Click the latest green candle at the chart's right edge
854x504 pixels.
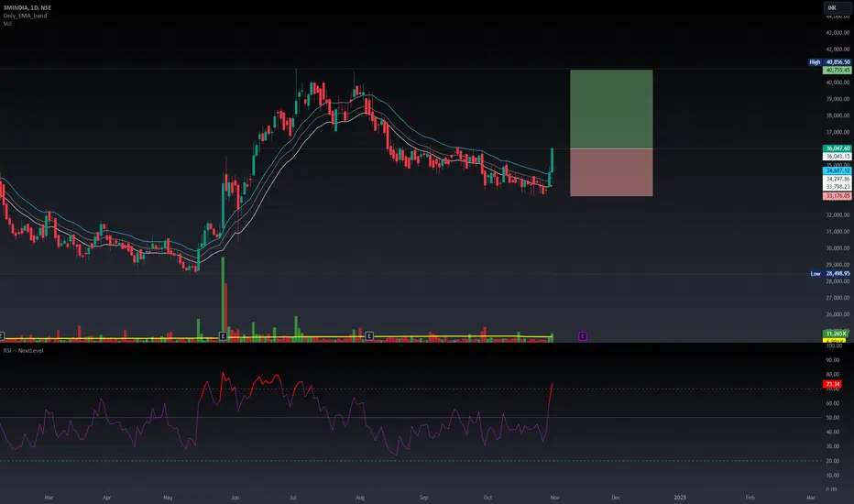tap(553, 160)
